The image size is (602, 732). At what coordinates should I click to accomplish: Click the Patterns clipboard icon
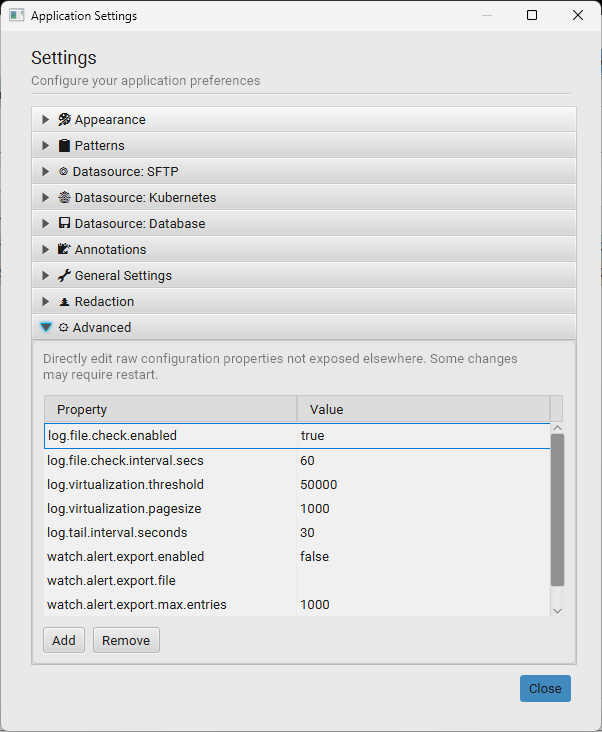[64, 146]
